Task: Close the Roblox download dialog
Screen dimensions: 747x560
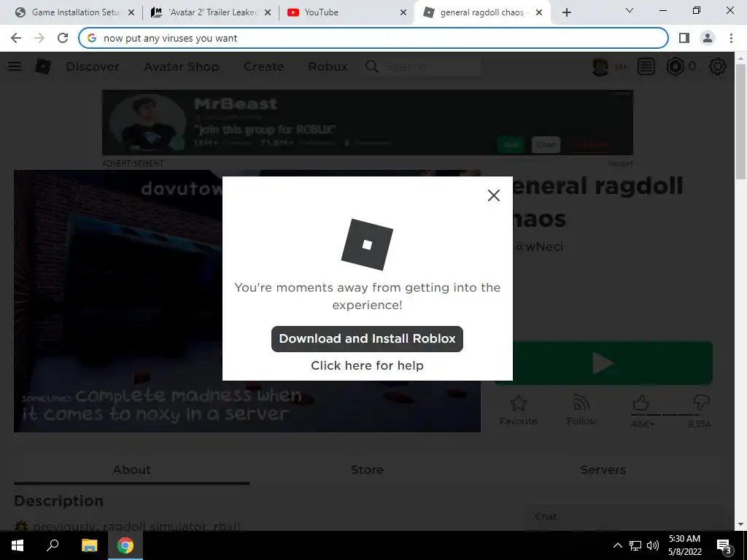Action: (x=494, y=195)
